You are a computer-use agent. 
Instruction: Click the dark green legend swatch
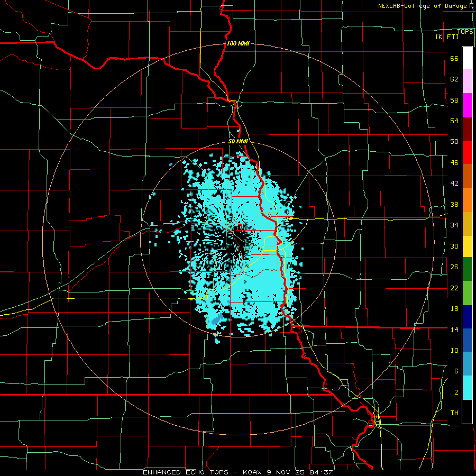coord(467,269)
